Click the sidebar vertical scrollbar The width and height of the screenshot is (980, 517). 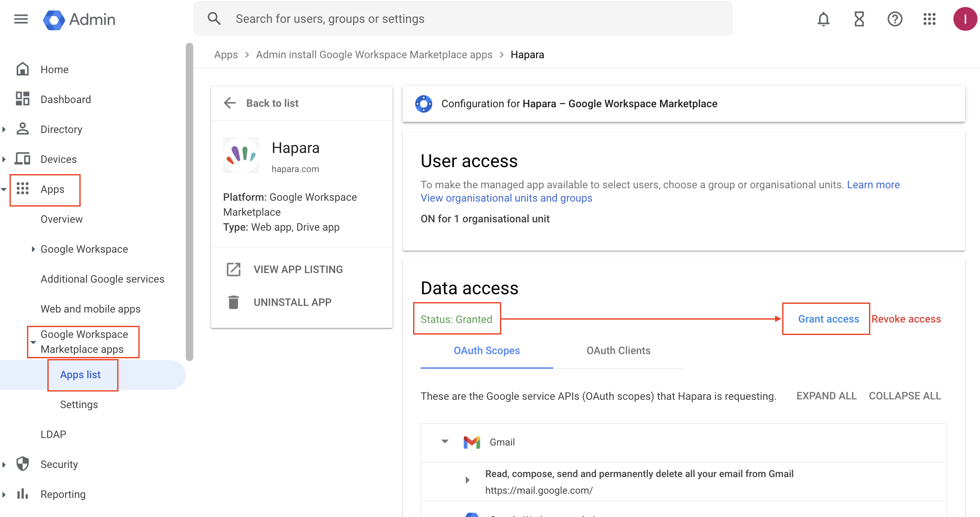coord(190,202)
